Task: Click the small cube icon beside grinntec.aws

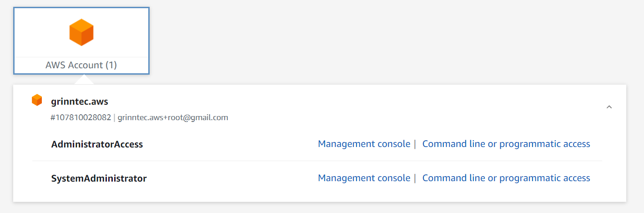Action: [x=37, y=100]
